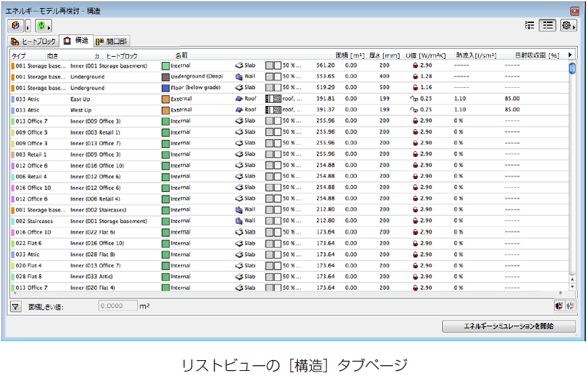Click green Internal swatch in 016 Office 10 Inner (022 Flat 6) row
The height and width of the screenshot is (377, 588).
pos(165,232)
